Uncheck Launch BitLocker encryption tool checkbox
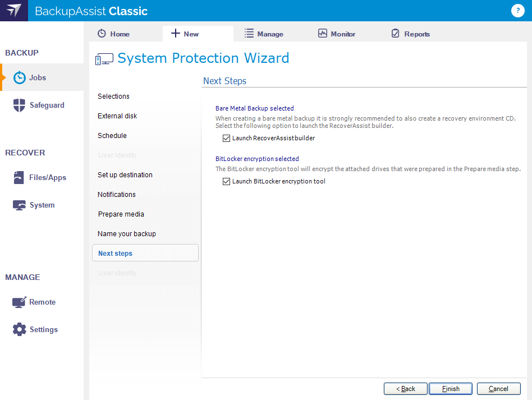The height and width of the screenshot is (400, 532). point(226,182)
